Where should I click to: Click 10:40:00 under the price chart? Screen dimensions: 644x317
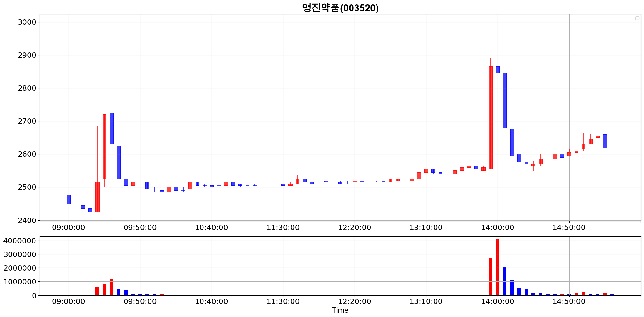211,228
